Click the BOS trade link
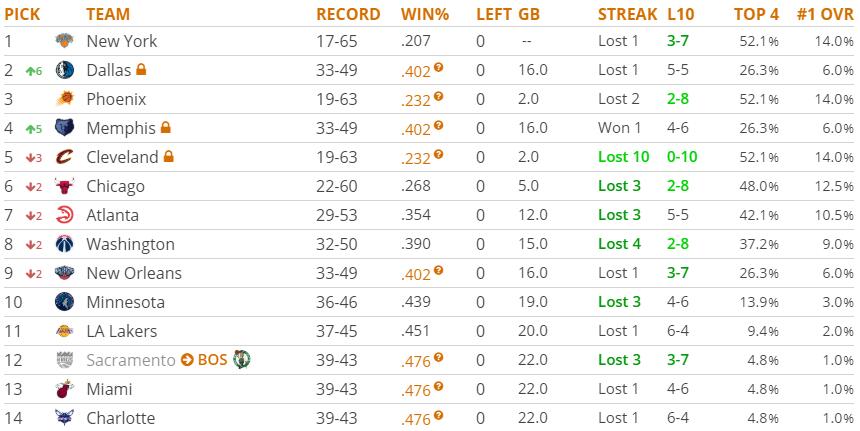The width and height of the screenshot is (860, 431). pyautogui.click(x=212, y=360)
